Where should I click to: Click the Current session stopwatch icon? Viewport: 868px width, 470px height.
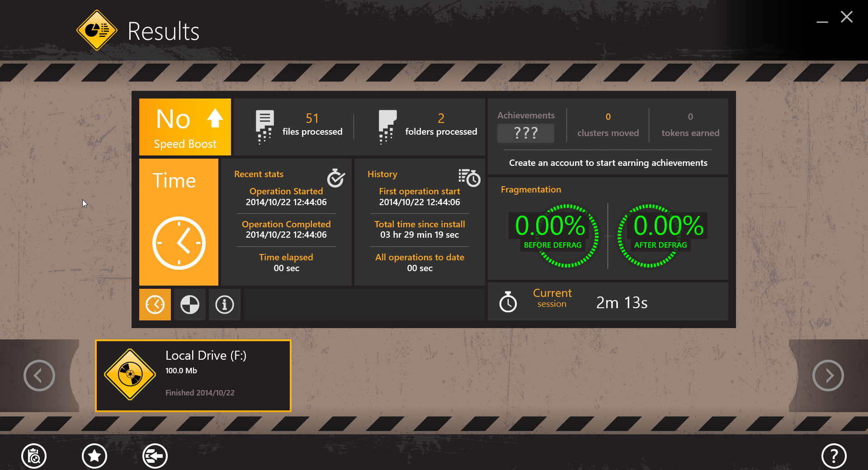tap(508, 302)
